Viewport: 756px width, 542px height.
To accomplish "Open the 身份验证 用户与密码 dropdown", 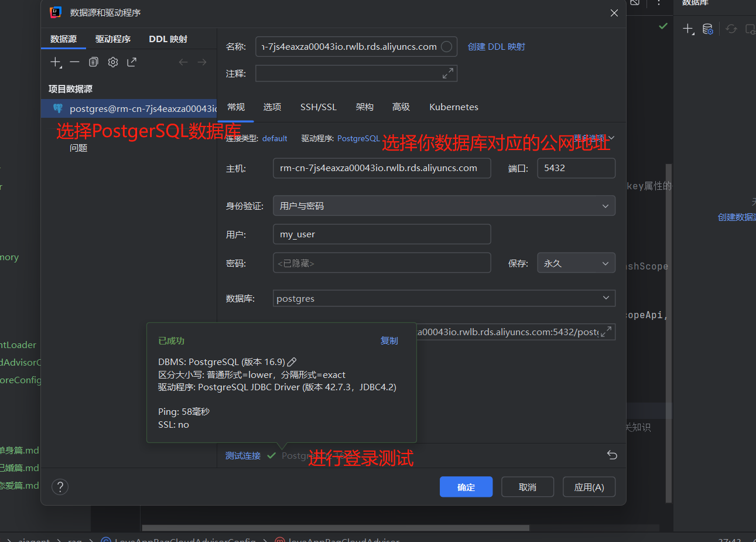I will point(444,206).
